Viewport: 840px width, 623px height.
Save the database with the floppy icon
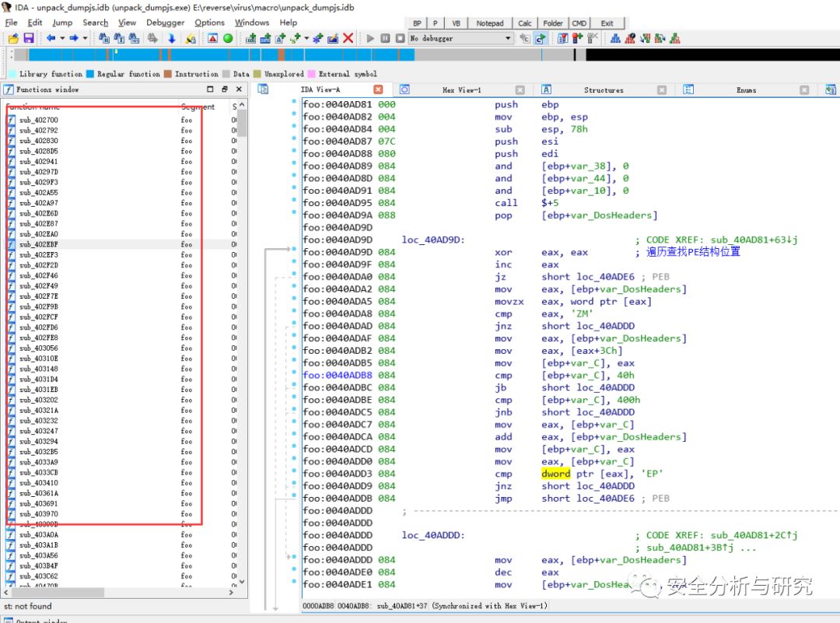point(29,38)
